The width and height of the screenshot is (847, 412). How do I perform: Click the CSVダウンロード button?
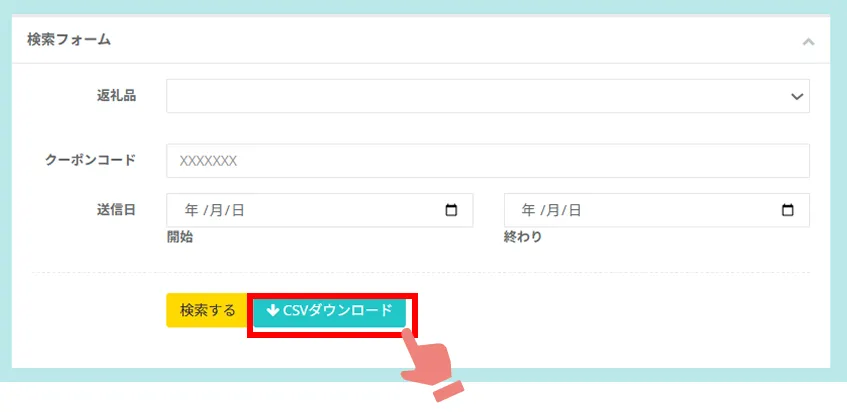coord(329,310)
